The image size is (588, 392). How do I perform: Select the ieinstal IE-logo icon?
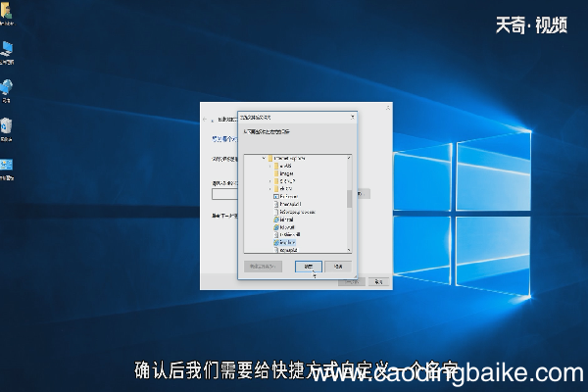coord(276,220)
